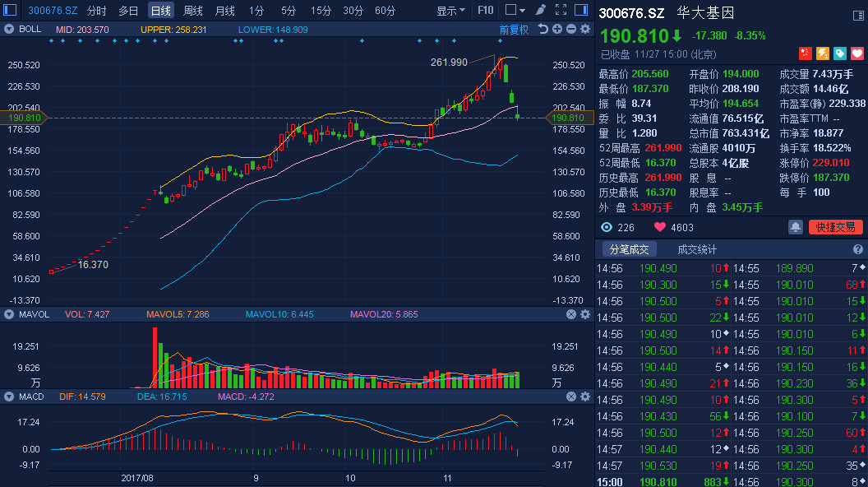Switch to 多日 multi-day chart
The height and width of the screenshot is (487, 868).
click(x=128, y=11)
